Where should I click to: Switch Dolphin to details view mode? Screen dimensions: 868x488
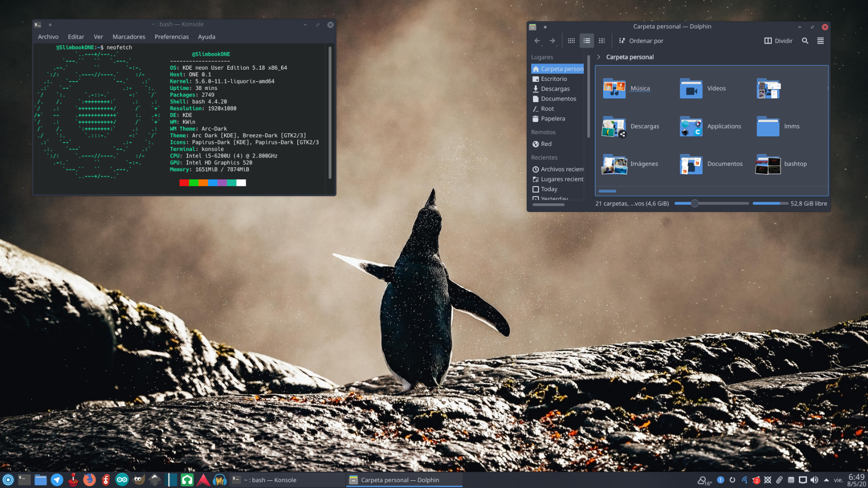[602, 41]
